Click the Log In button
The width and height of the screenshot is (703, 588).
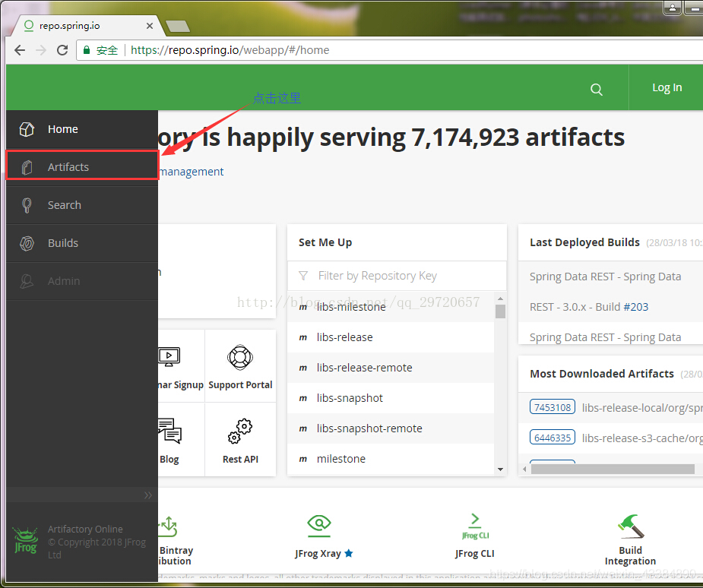click(x=667, y=88)
